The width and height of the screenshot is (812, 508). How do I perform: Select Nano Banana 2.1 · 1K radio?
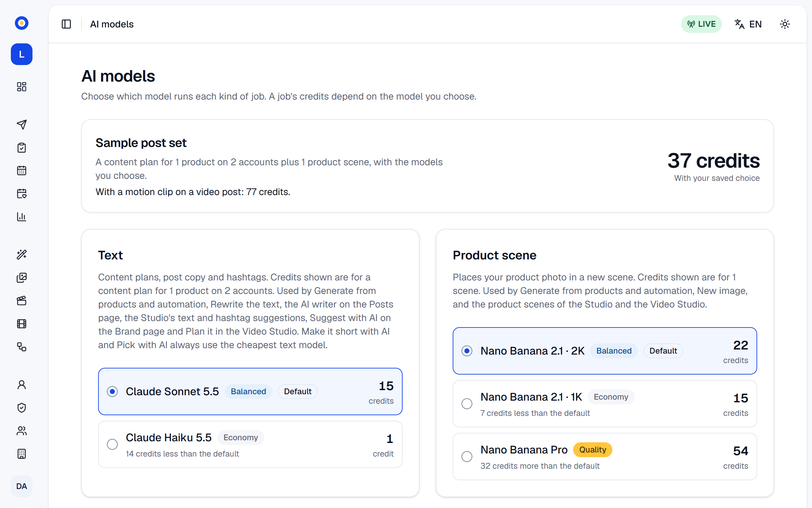[x=467, y=404]
